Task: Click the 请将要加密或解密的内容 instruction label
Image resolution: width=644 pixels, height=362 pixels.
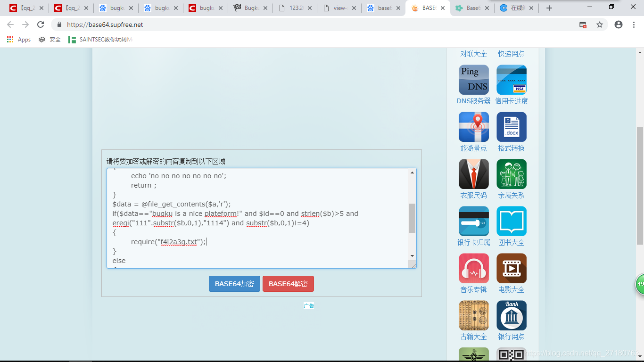Action: click(166, 161)
